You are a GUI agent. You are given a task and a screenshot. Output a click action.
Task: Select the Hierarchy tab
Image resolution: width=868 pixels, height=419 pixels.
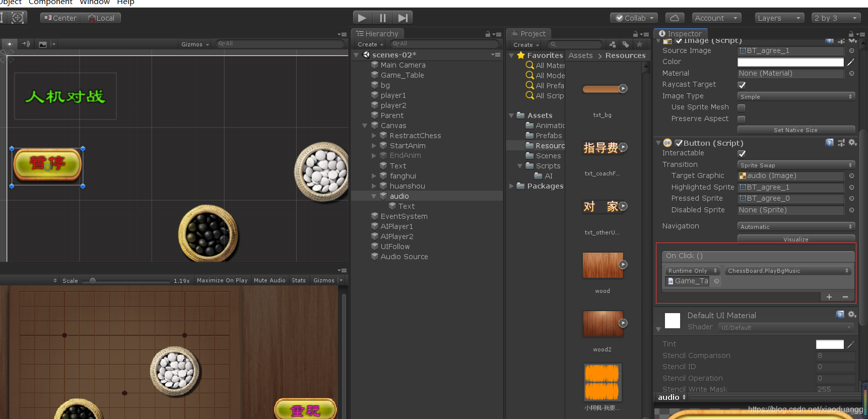pos(377,34)
